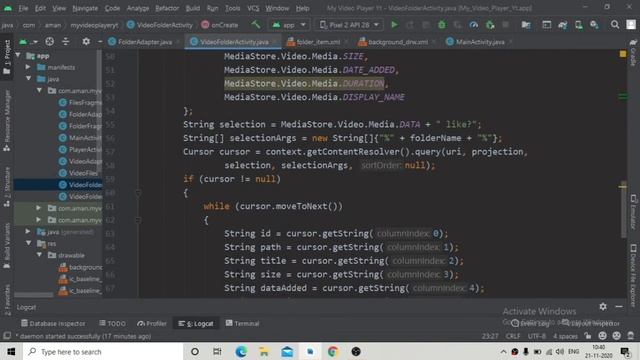This screenshot has height=360, width=640.
Task: Click the VideoFolderActivity breadcrumb
Action: (160, 25)
